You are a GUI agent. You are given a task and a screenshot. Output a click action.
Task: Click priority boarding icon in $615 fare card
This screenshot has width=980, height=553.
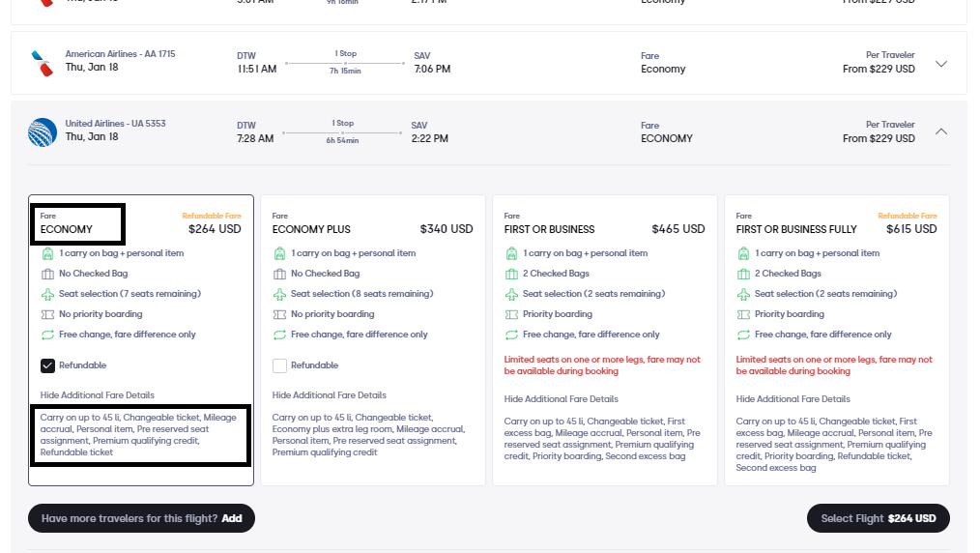[x=743, y=314]
